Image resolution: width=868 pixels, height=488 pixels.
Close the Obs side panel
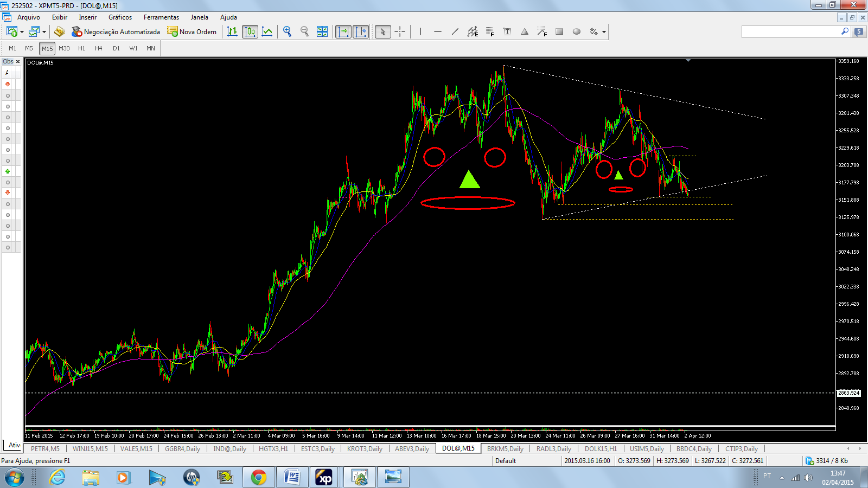coord(18,62)
